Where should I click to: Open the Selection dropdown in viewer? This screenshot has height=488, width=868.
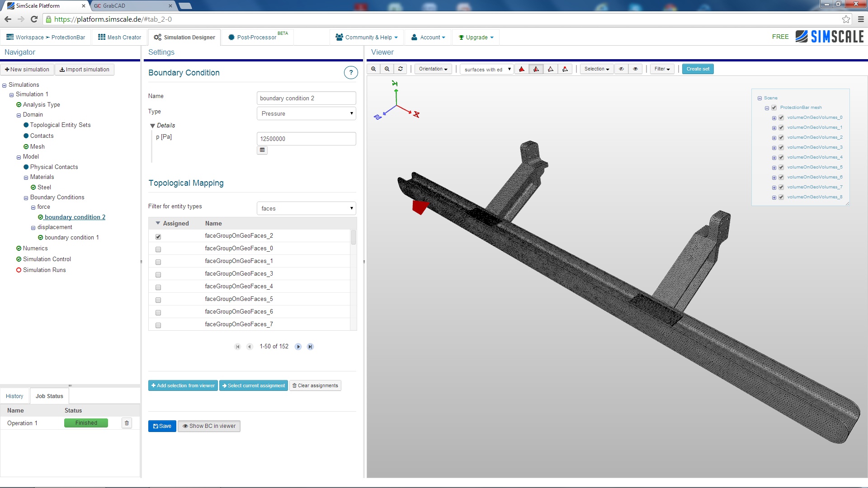[x=597, y=69]
